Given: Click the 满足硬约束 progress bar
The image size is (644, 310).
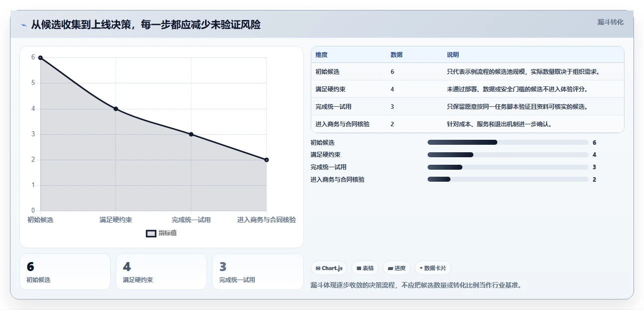Looking at the screenshot, I should coord(508,155).
